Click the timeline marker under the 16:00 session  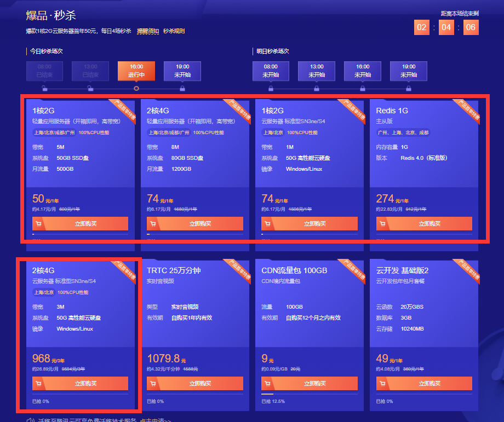[136, 88]
